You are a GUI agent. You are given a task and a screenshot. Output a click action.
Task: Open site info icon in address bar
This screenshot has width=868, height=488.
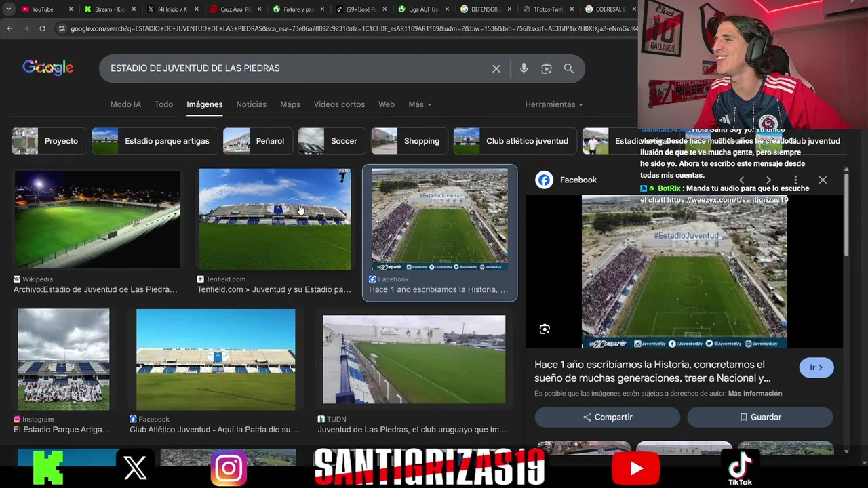click(62, 28)
